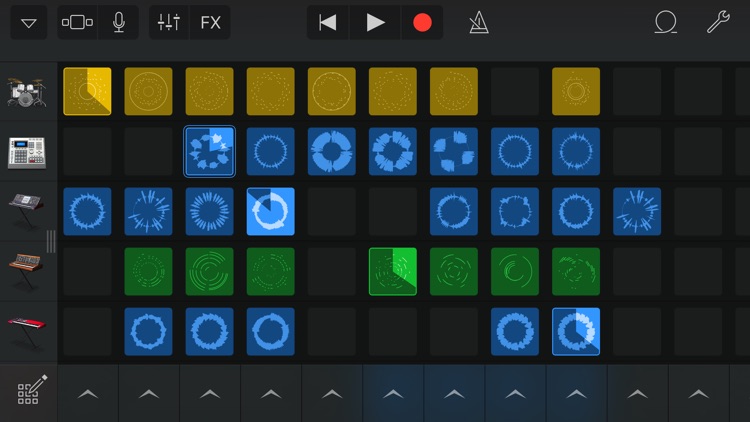
Task: Select the drum machine sampler track
Action: (x=27, y=152)
